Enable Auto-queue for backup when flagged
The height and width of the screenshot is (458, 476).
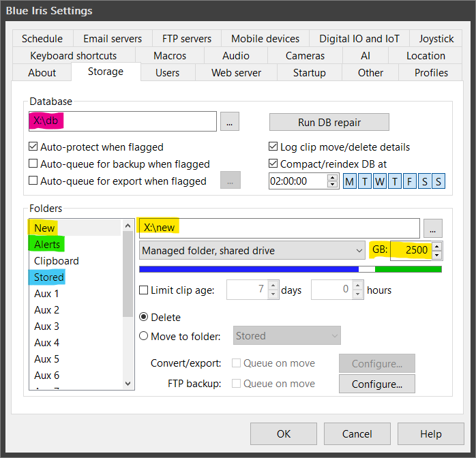(x=119, y=164)
